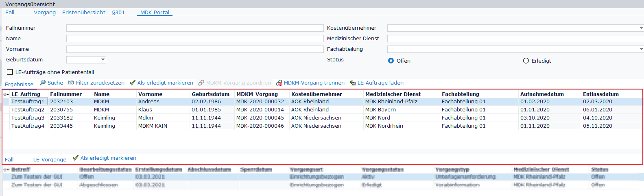Click Fallnummer 2030755 cell

[x=70, y=110]
